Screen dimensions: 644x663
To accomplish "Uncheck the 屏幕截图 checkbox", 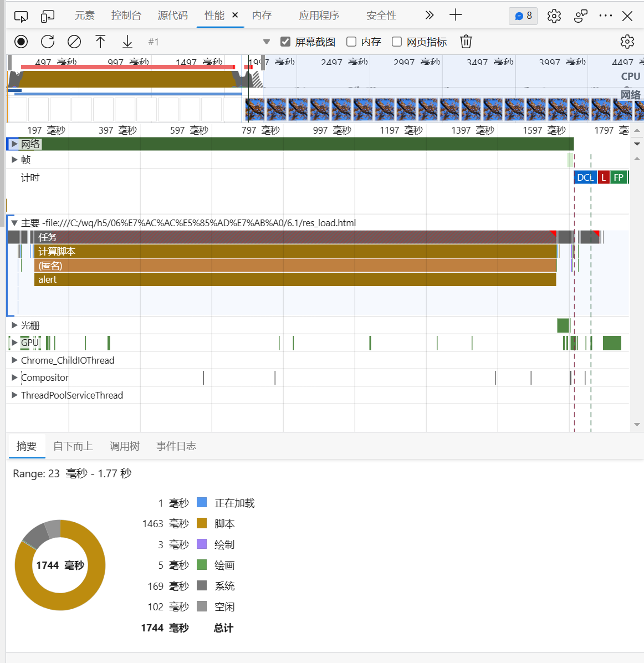I will [x=285, y=42].
